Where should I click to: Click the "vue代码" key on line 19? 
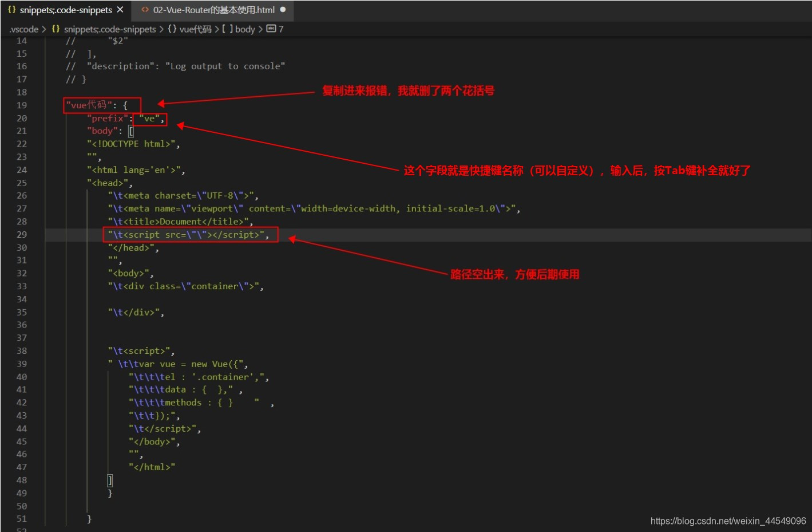coord(88,105)
